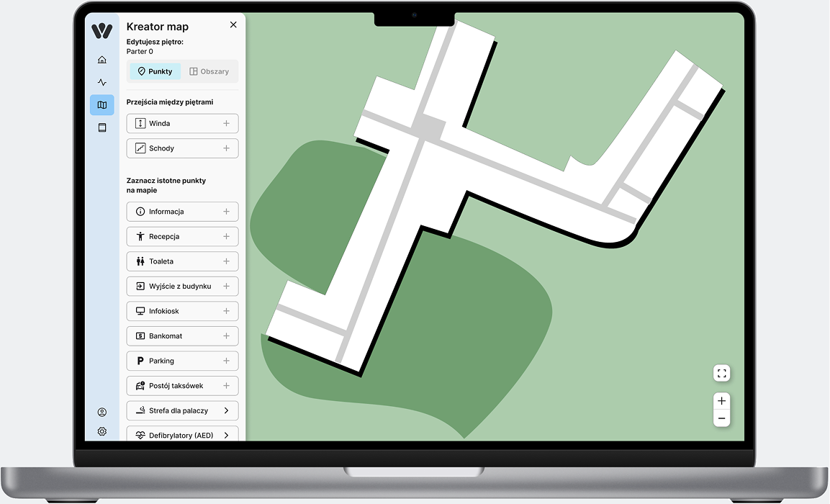Image resolution: width=830 pixels, height=504 pixels.
Task: Add a Winda point
Action: [x=226, y=124]
